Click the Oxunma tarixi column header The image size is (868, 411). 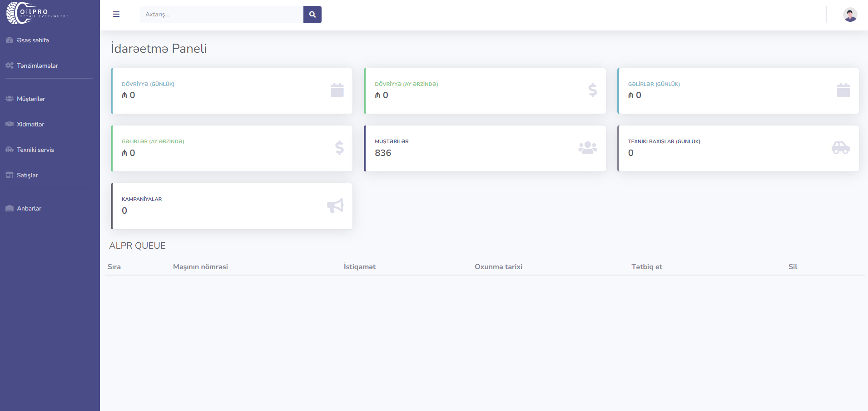pyautogui.click(x=498, y=267)
